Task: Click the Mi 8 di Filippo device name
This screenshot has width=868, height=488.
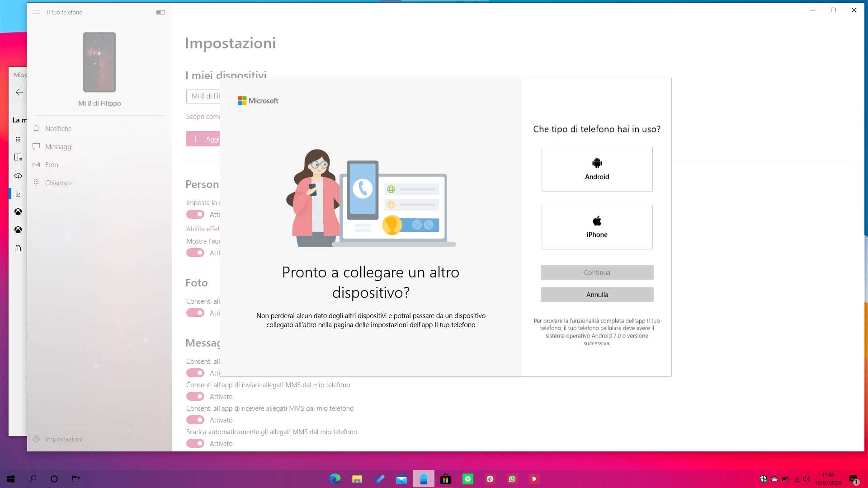Action: point(99,103)
